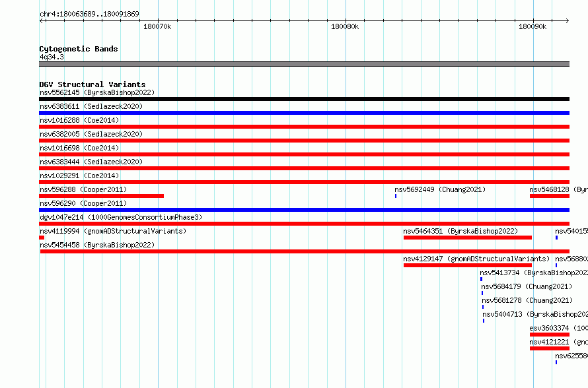Click the esv3603374 variant label
This screenshot has width=588, height=388.
tap(558, 328)
